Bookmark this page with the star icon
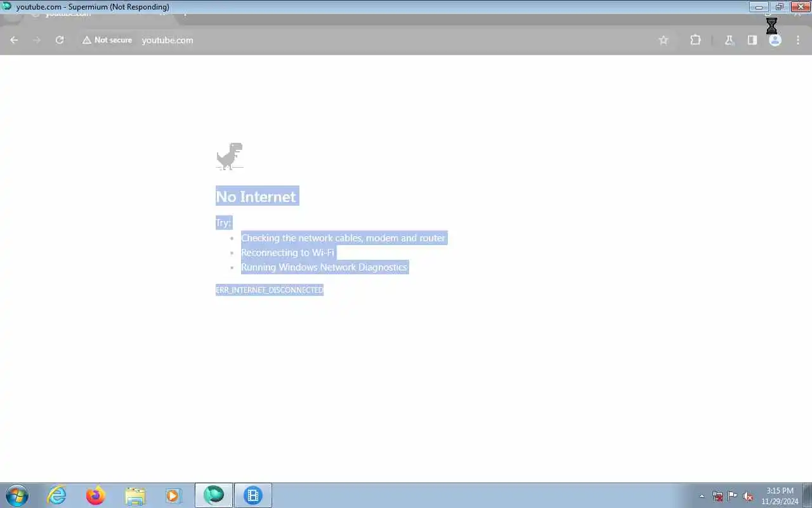The image size is (812, 508). click(664, 40)
